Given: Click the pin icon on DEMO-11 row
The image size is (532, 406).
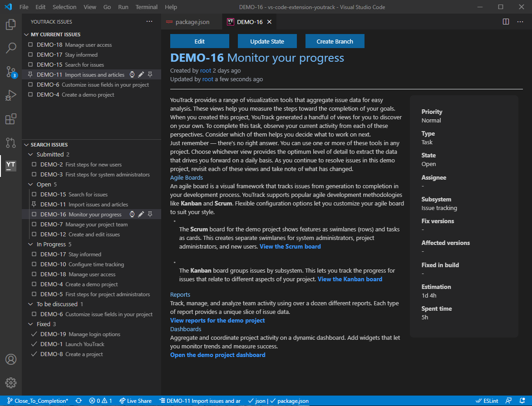Looking at the screenshot, I should pyautogui.click(x=150, y=74).
